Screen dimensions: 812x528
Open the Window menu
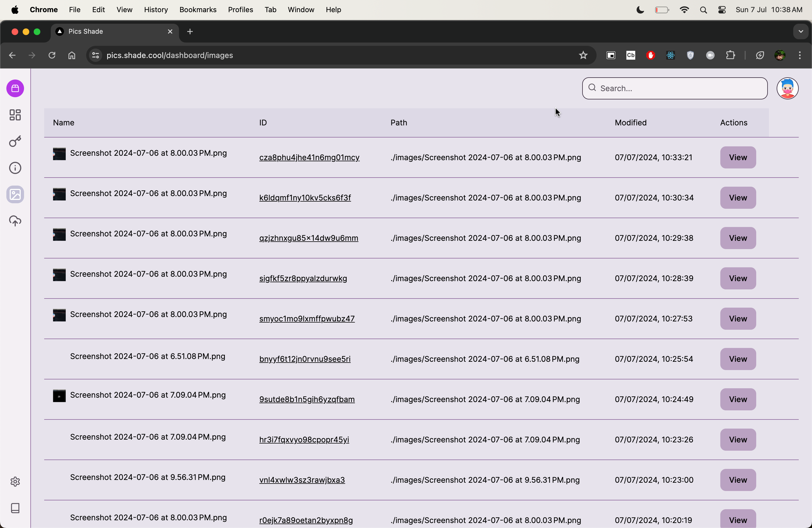click(300, 10)
